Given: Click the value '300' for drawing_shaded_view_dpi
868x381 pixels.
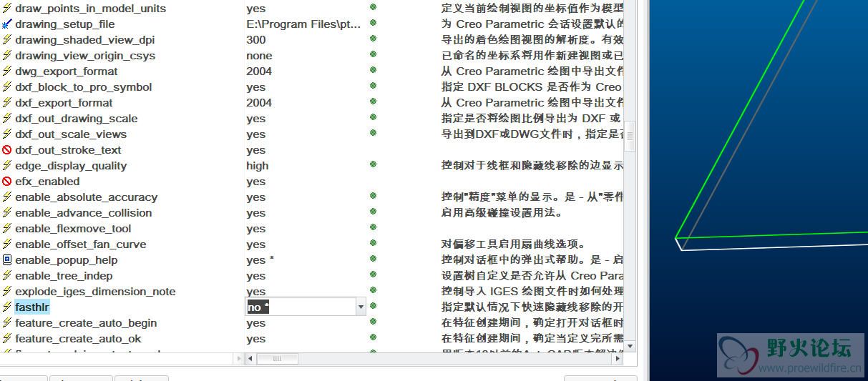Looking at the screenshot, I should tap(255, 40).
